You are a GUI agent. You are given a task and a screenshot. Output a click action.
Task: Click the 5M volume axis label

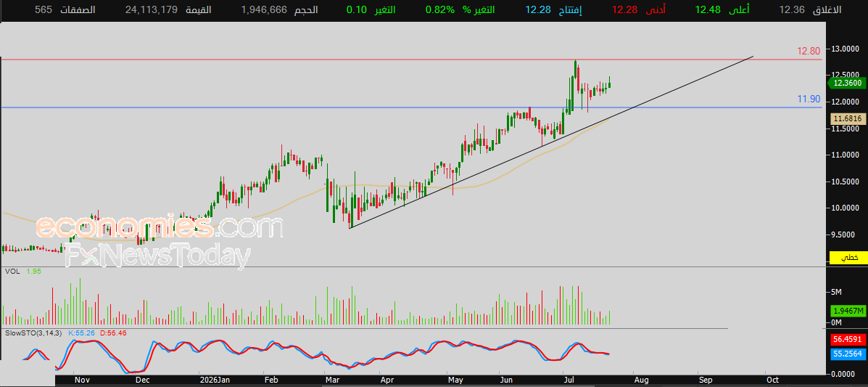click(x=836, y=292)
